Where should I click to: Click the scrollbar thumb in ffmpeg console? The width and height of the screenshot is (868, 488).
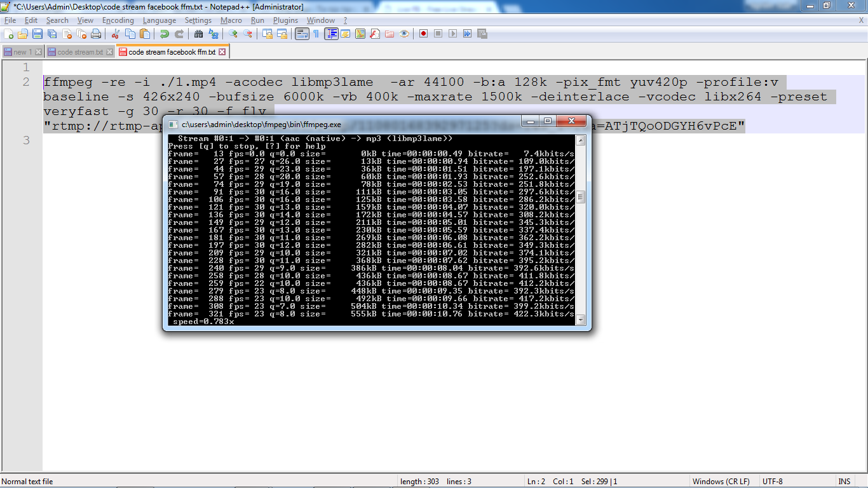[x=580, y=197]
